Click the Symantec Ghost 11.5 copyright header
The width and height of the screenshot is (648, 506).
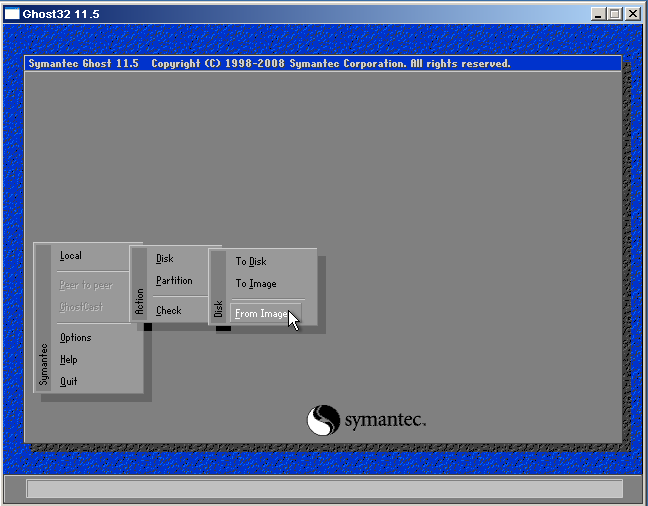(x=323, y=64)
